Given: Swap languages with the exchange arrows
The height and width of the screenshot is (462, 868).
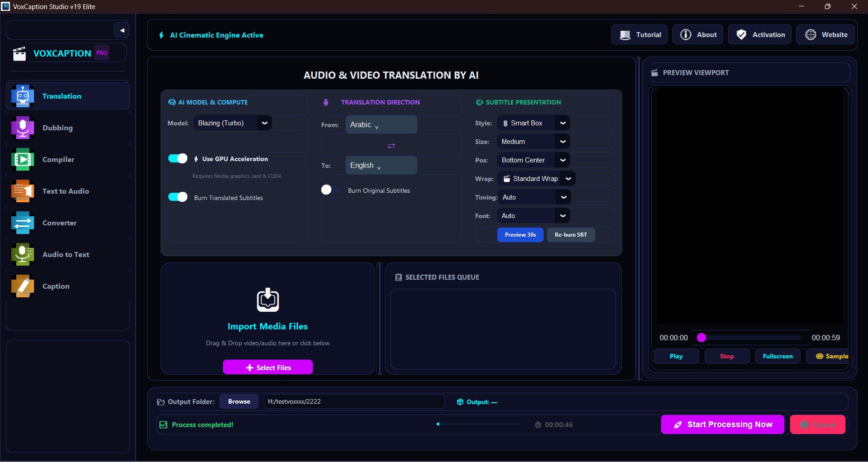Looking at the screenshot, I should 391,146.
